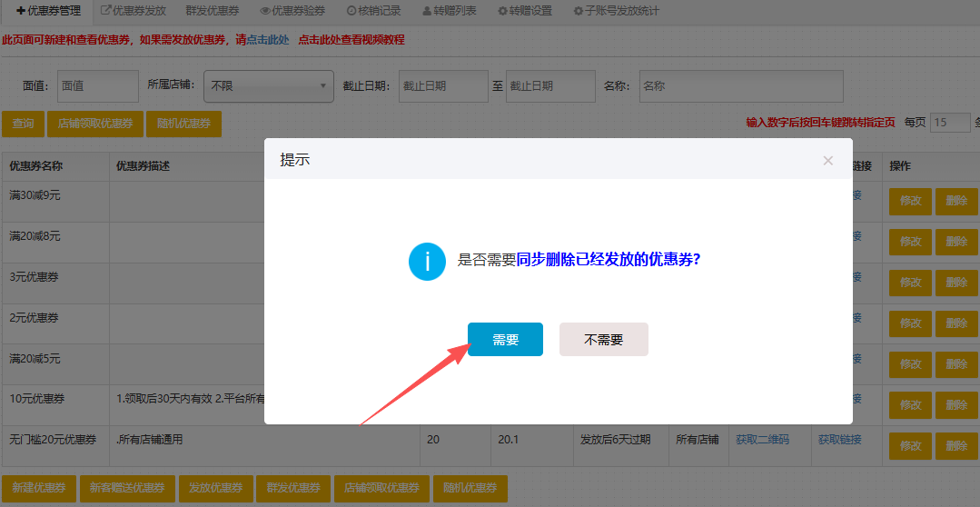
Task: Click the first 截止日期 start date field
Action: pos(443,86)
